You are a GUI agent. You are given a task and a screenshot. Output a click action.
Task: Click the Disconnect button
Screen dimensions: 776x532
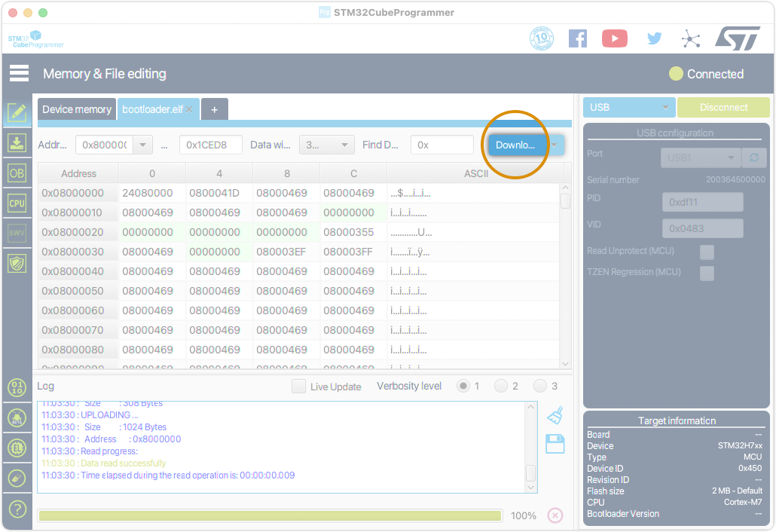pyautogui.click(x=723, y=108)
